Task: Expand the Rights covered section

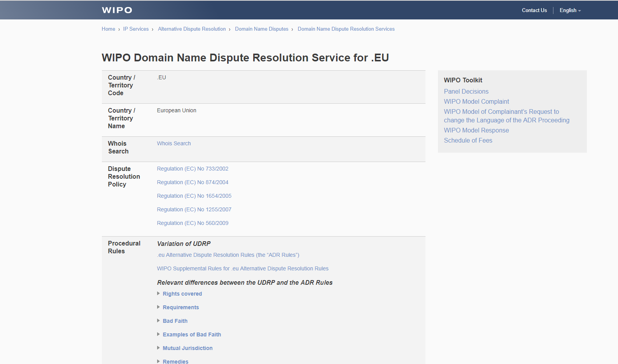Action: click(x=182, y=294)
